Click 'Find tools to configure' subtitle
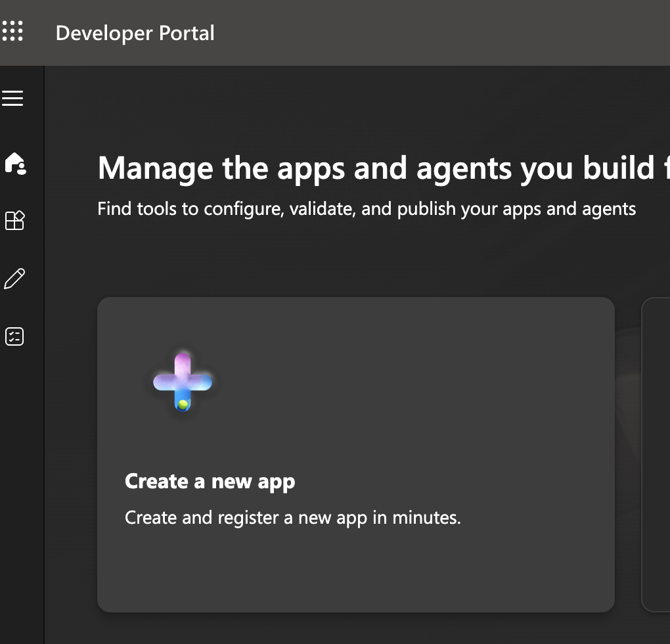The width and height of the screenshot is (670, 644). point(367,210)
